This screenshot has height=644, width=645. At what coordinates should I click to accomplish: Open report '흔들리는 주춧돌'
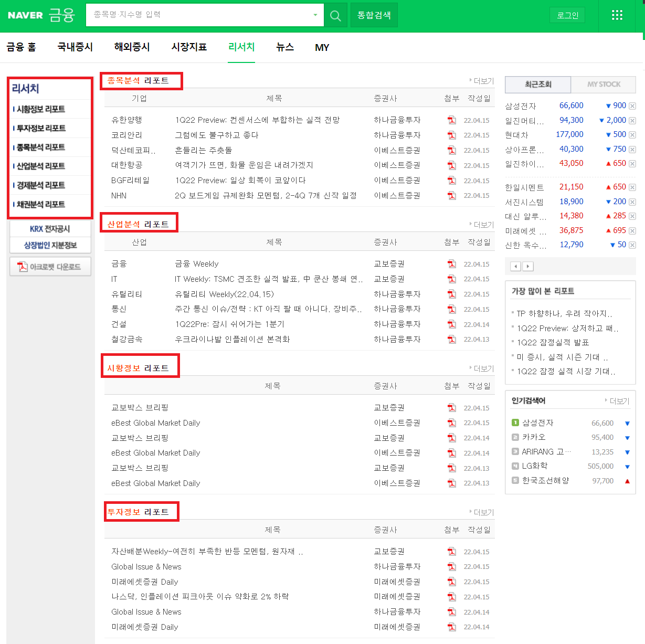[x=204, y=151]
